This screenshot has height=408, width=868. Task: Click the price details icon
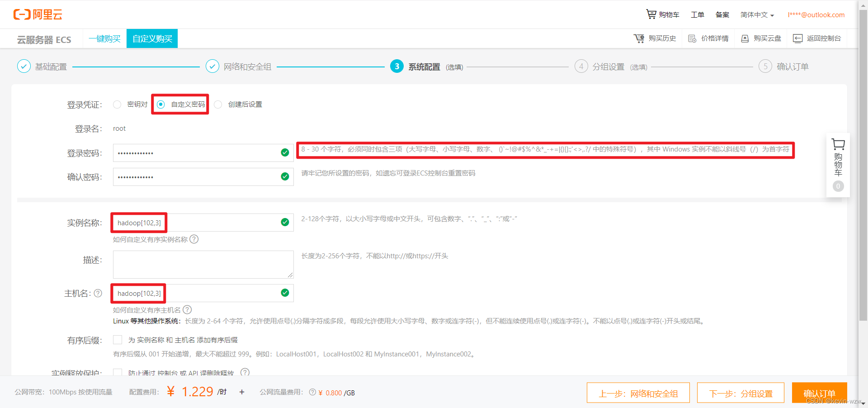692,38
